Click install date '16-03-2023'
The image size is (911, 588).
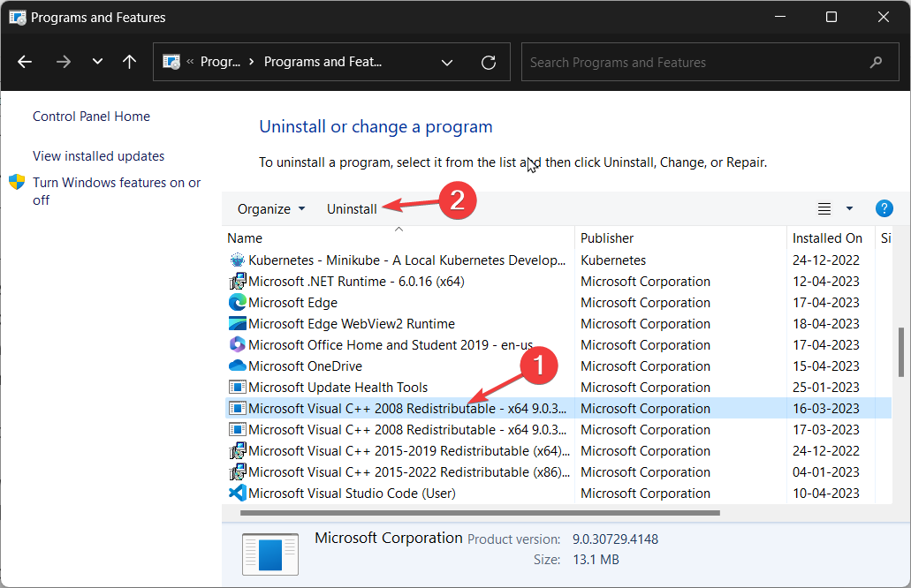825,409
